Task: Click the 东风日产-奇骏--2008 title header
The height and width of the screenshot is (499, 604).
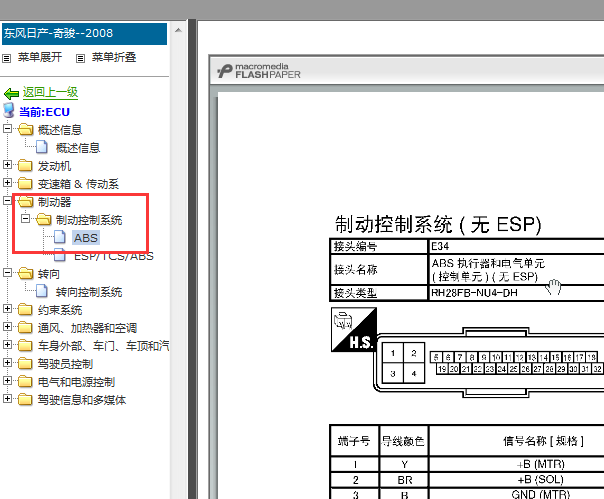Action: 84,34
